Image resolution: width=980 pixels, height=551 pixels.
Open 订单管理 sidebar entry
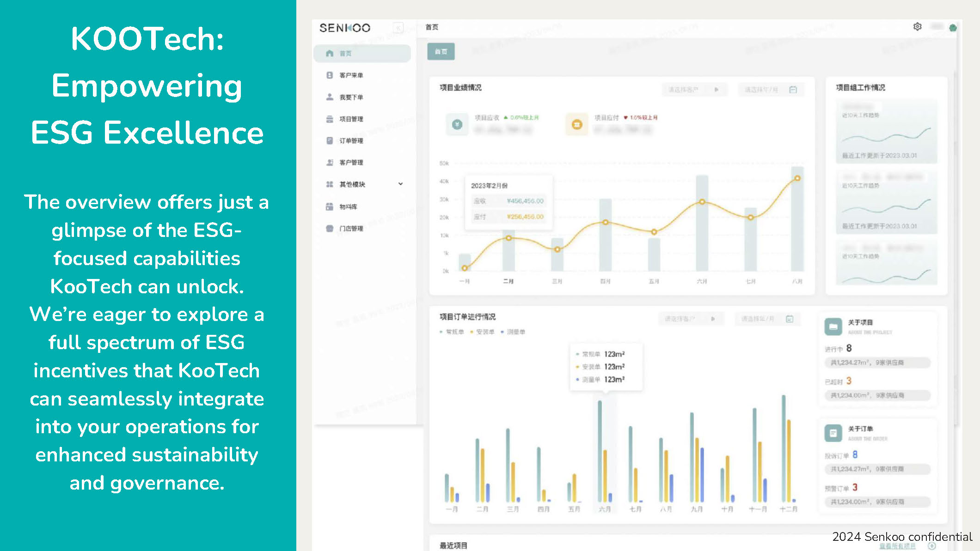[351, 141]
